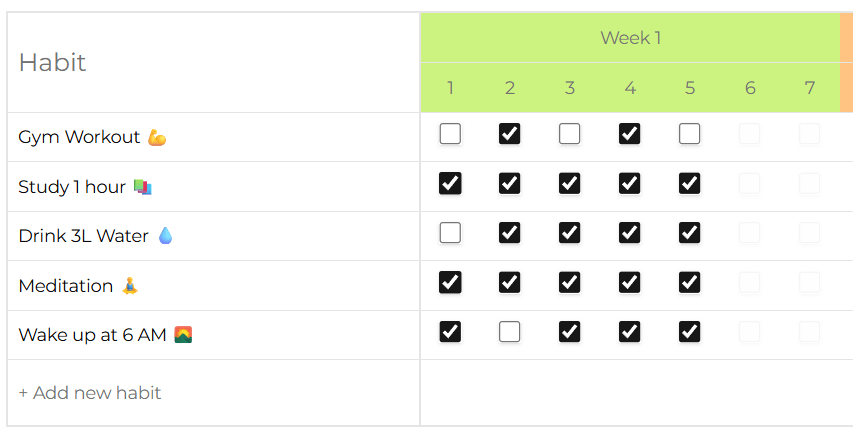Click the flexed bicep emoji beside Gym Workout
This screenshot has width=853, height=443.
(156, 138)
